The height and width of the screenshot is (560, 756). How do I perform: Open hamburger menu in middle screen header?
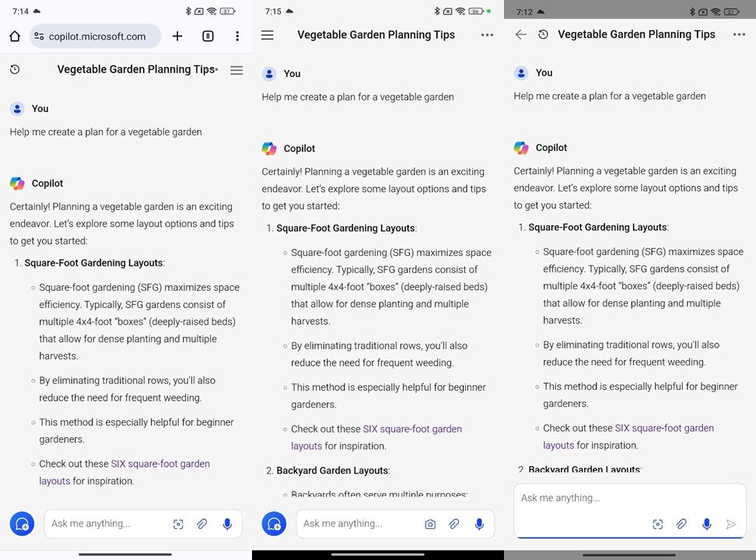(x=268, y=35)
